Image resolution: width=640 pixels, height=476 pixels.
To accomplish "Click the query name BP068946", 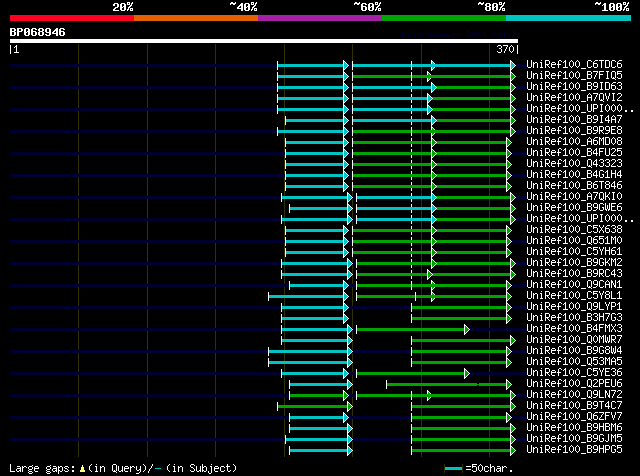I will (38, 32).
